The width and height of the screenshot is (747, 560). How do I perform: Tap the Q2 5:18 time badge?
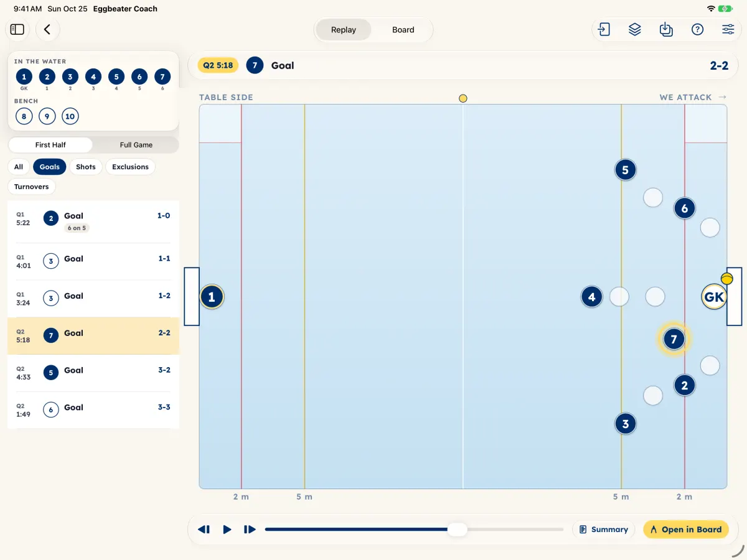tap(218, 65)
